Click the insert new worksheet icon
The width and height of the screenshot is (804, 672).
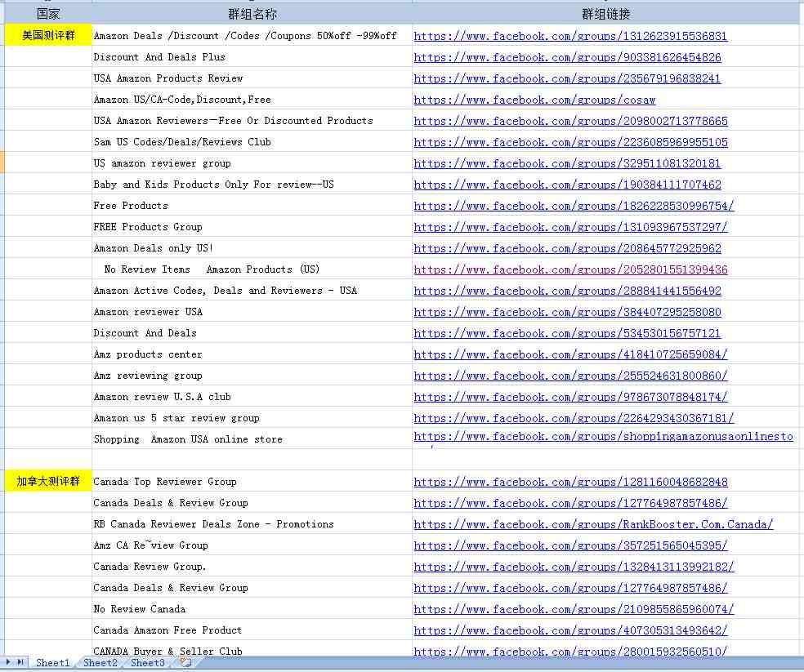click(x=185, y=663)
